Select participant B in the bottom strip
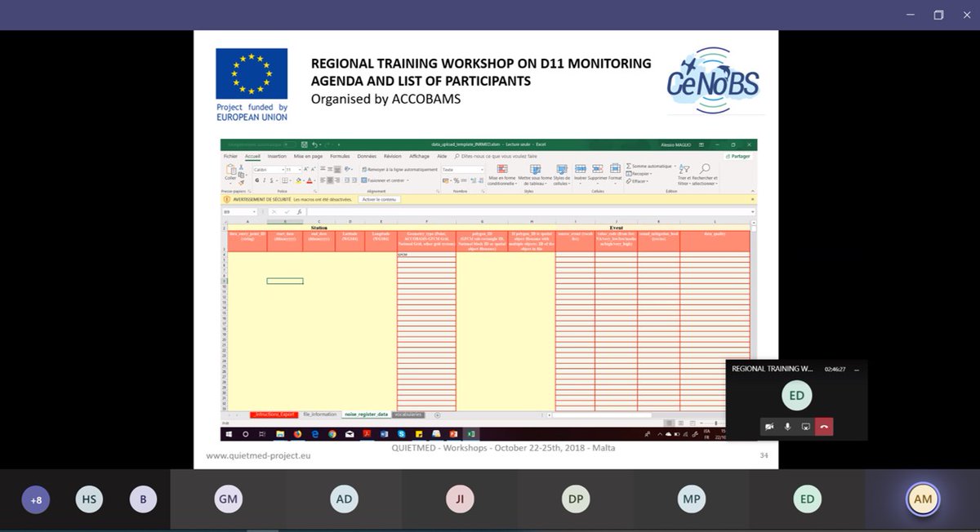 pos(143,499)
